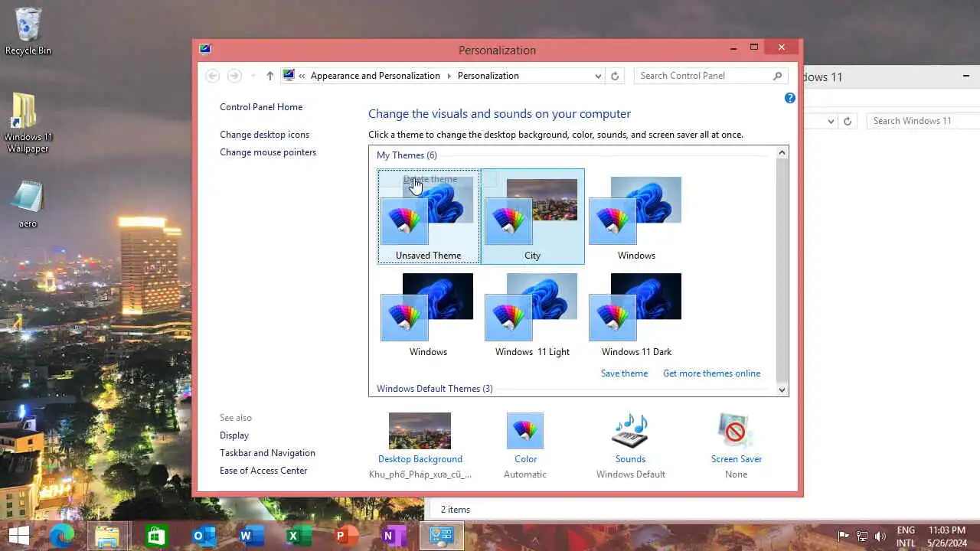This screenshot has width=980, height=551.
Task: Click Appearance and Personalization breadcrumb
Action: [x=375, y=76]
